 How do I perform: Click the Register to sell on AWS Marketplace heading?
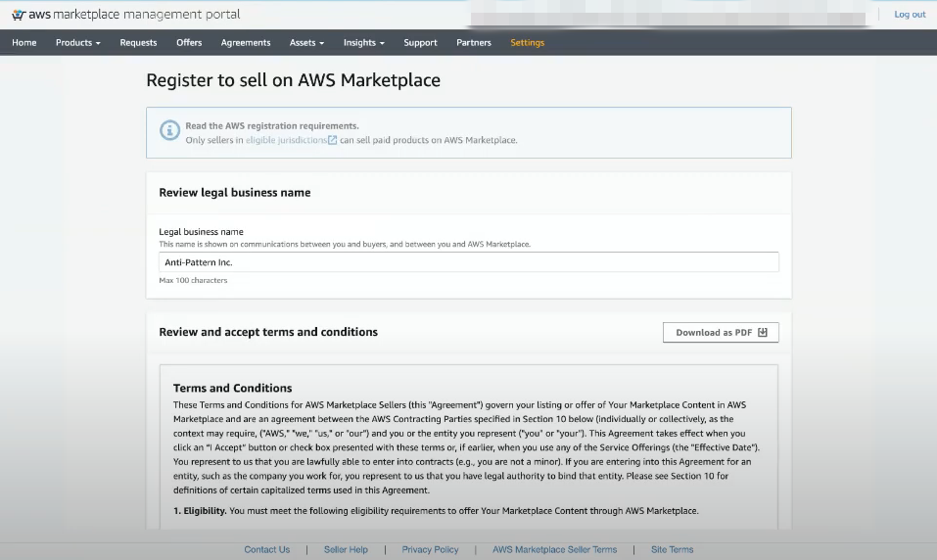click(294, 80)
